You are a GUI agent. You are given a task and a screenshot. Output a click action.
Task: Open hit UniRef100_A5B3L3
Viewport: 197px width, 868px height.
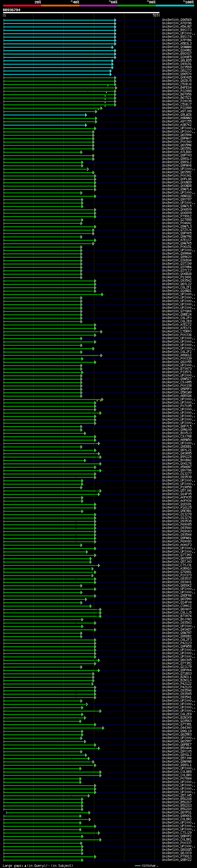click(x=177, y=43)
